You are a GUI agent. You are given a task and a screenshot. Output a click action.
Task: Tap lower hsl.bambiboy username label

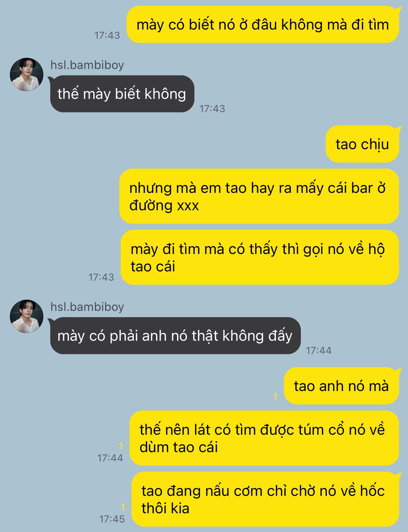(87, 307)
